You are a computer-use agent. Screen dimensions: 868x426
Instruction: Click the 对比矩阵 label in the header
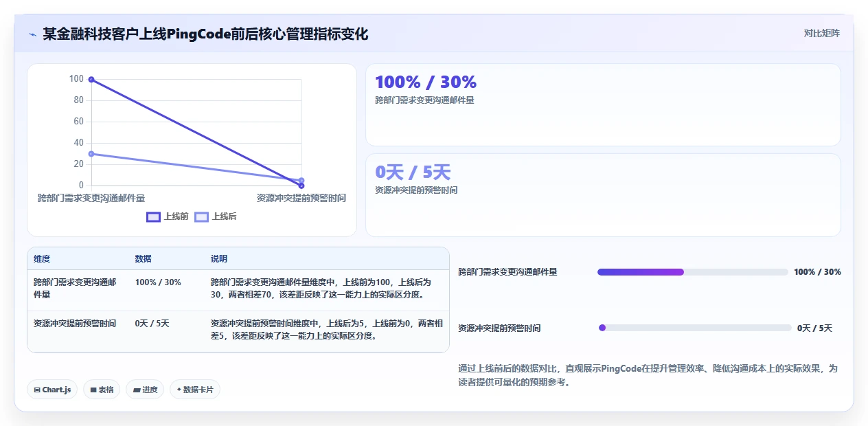coord(821,33)
